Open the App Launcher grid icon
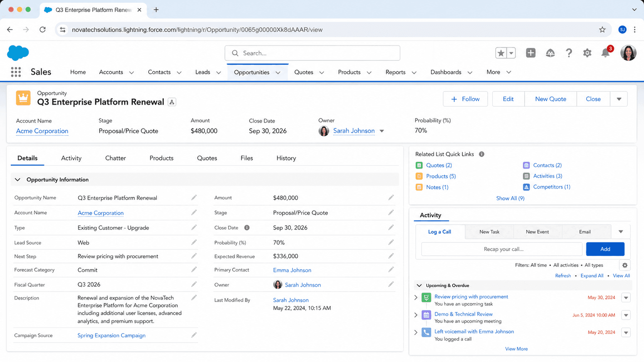644x362 pixels. click(x=16, y=72)
